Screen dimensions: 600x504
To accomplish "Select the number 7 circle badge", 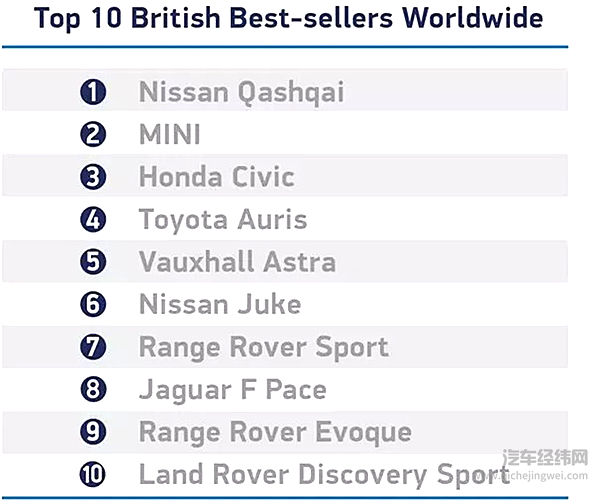I will point(93,347).
